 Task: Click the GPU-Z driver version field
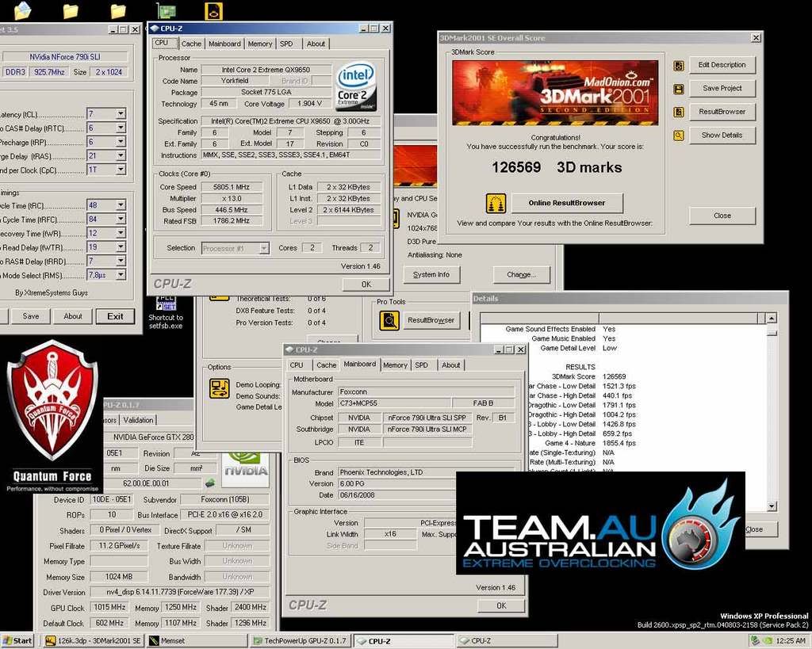pos(180,592)
